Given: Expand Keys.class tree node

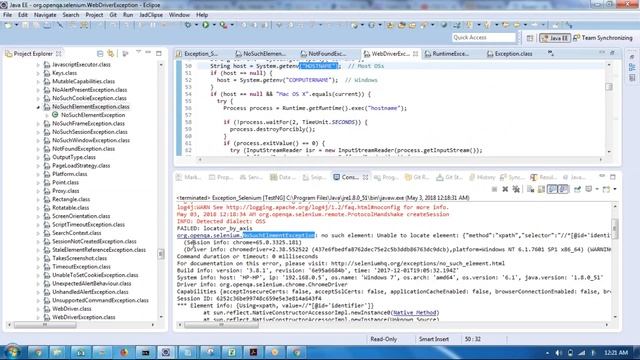Looking at the screenshot, I should [x=38, y=73].
